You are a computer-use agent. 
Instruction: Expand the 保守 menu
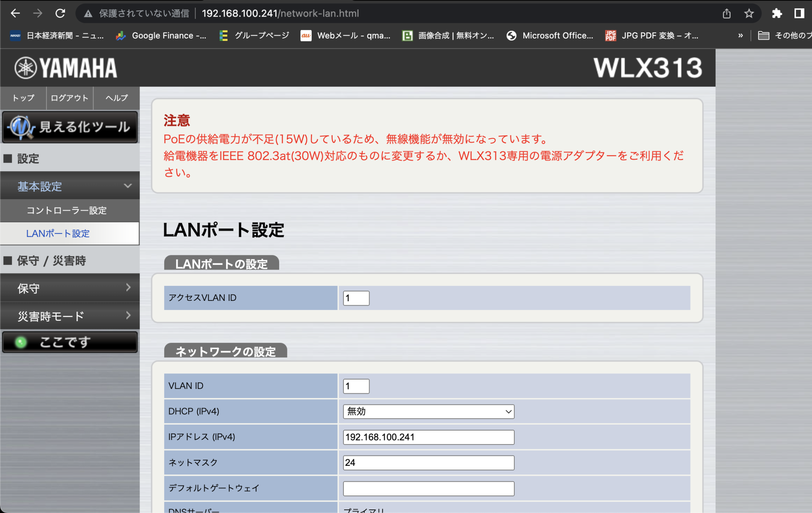tap(70, 288)
